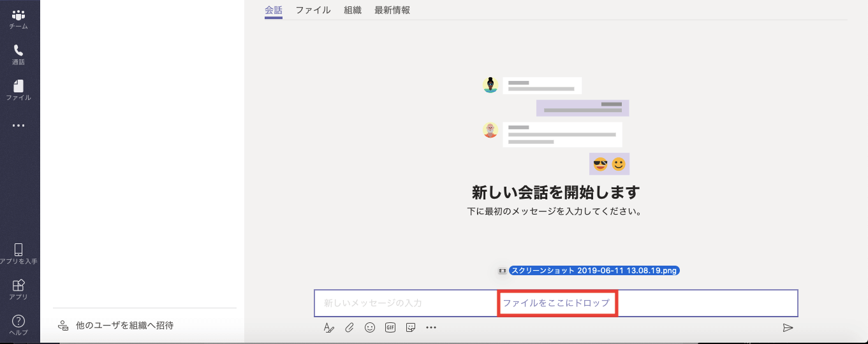Open the 通話 (Calls) section in sidebar
This screenshot has height=344, width=868.
click(x=18, y=54)
